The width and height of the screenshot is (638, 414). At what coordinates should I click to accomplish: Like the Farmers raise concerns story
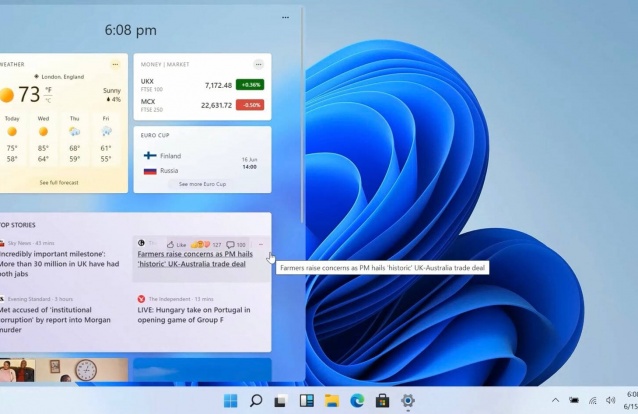177,244
